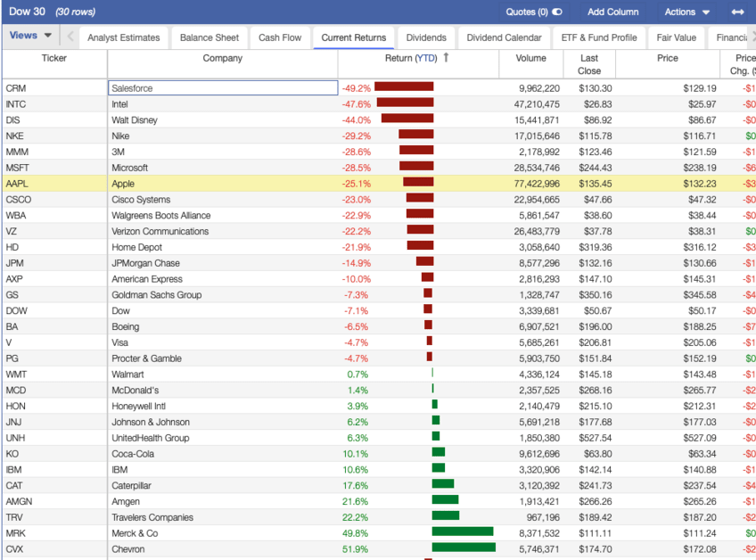756x560 pixels.
Task: Open the Views dropdown
Action: click(30, 35)
